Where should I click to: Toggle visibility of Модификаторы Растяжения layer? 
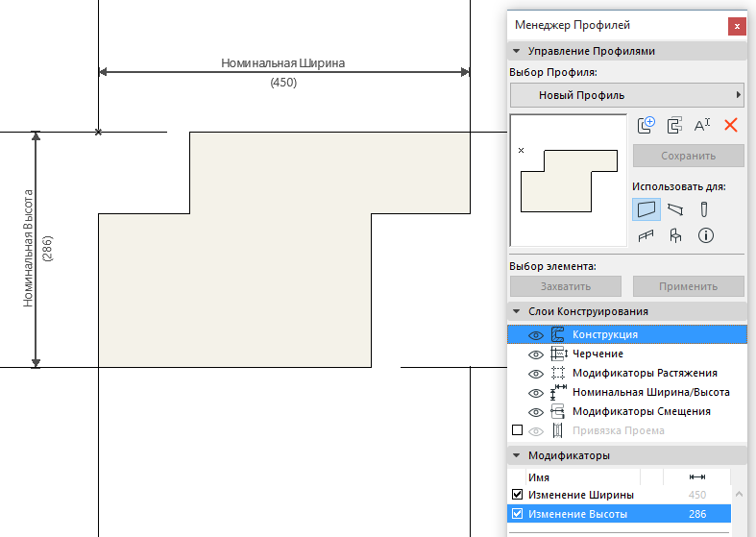pos(536,374)
